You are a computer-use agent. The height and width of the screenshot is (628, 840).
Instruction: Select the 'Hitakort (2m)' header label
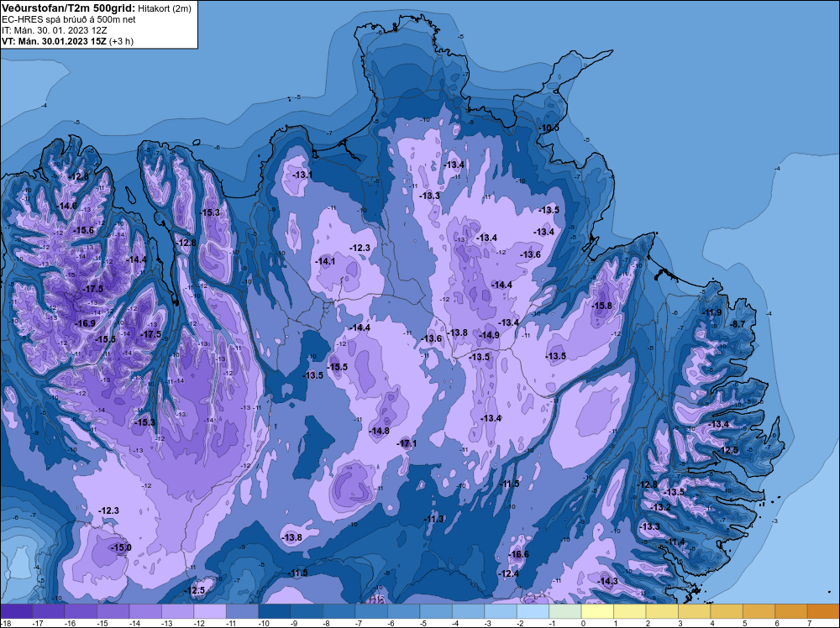164,8
